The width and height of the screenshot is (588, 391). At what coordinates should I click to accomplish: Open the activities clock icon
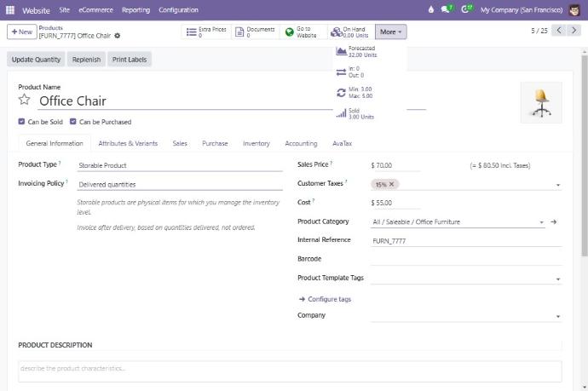point(467,9)
